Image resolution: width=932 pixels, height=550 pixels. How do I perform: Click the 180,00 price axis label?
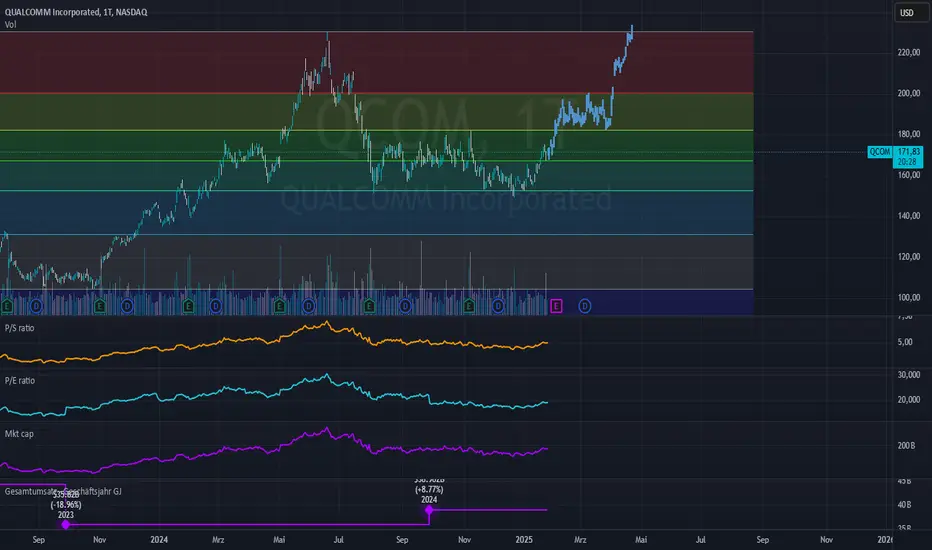coord(909,134)
